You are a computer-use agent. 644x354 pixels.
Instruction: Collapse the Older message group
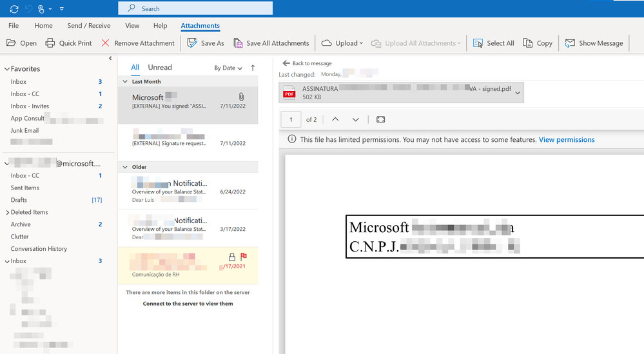[x=125, y=167]
